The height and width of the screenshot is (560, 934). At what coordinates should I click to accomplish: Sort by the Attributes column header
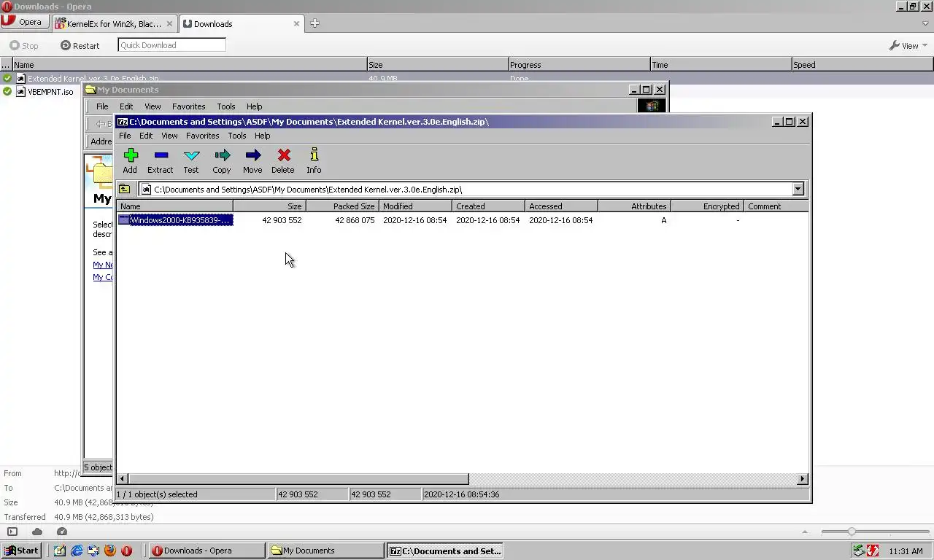pos(634,206)
